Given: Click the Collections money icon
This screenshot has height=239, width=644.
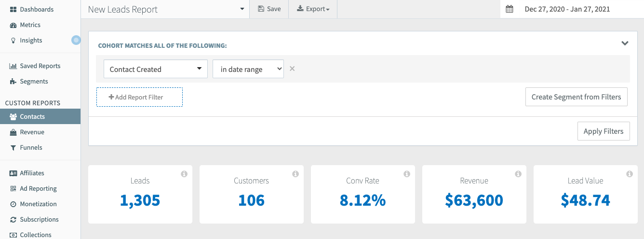Looking at the screenshot, I should click(13, 235).
